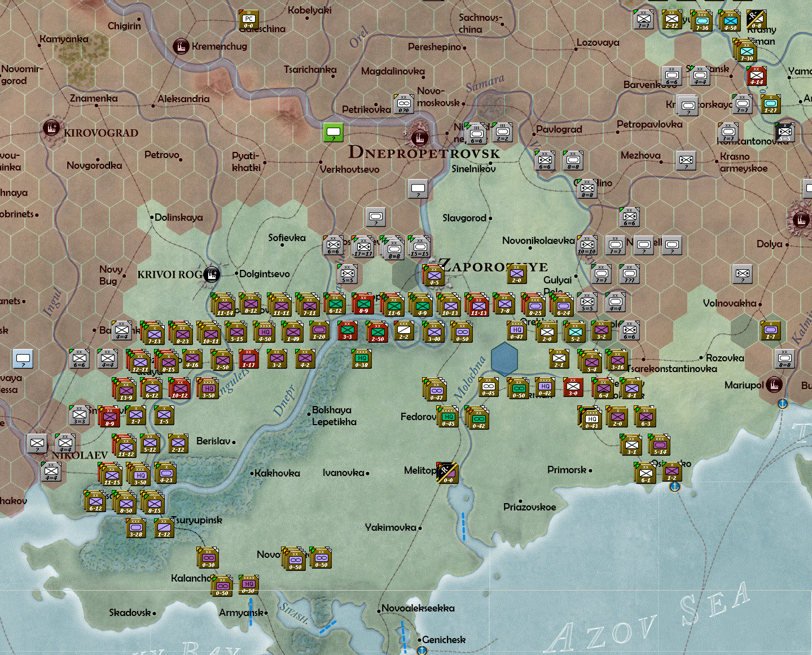Select the unit 1-7 near Volnovakha
Image resolution: width=812 pixels, height=655 pixels.
771,330
